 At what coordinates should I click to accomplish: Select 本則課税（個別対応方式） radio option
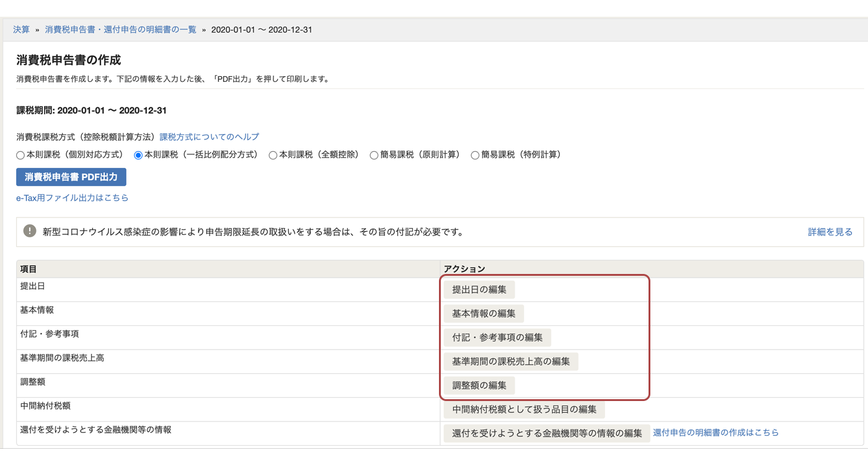(x=20, y=155)
